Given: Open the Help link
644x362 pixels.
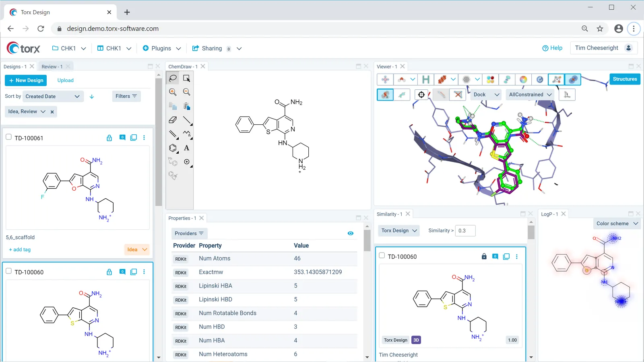Looking at the screenshot, I should tap(552, 48).
